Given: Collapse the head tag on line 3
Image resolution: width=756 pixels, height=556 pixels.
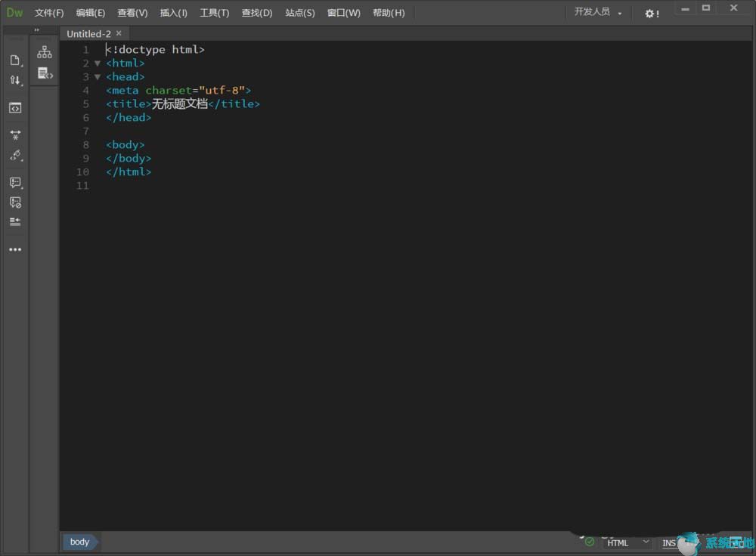Looking at the screenshot, I should pyautogui.click(x=98, y=77).
